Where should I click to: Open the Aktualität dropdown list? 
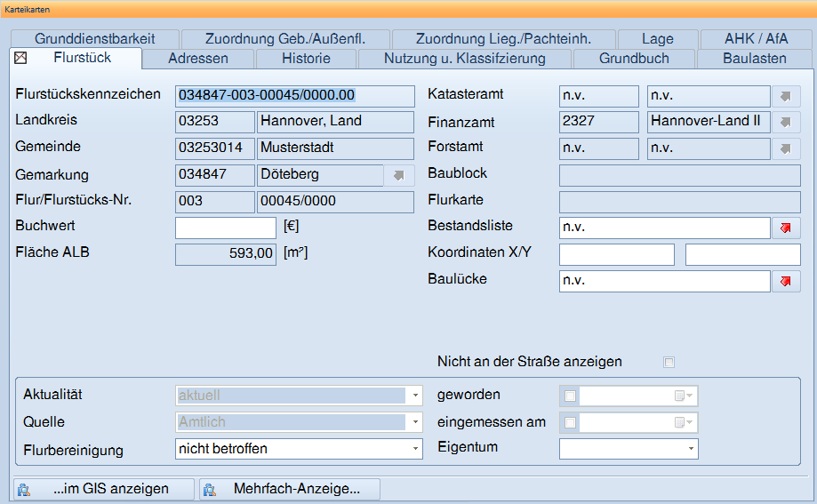tap(414, 396)
